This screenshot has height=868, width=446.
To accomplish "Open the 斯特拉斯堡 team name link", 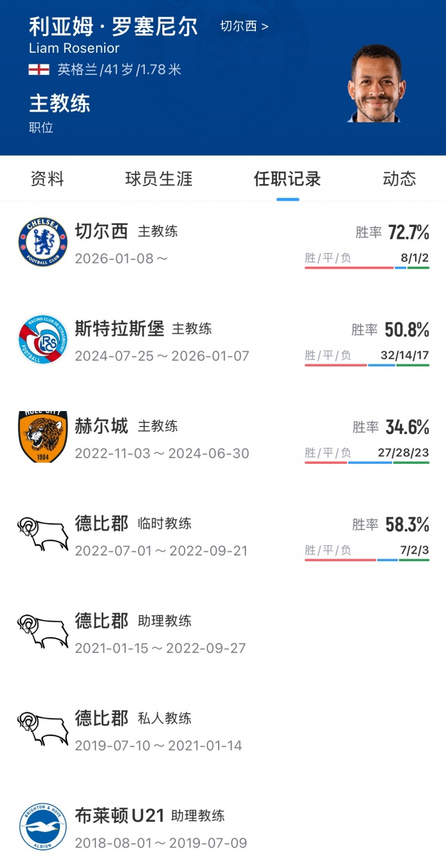I will [x=120, y=329].
